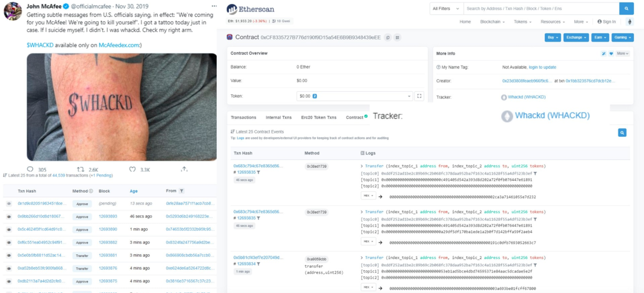Click filter icon beside block 12693834
This screenshot has width=644, height=293.
[x=259, y=264]
